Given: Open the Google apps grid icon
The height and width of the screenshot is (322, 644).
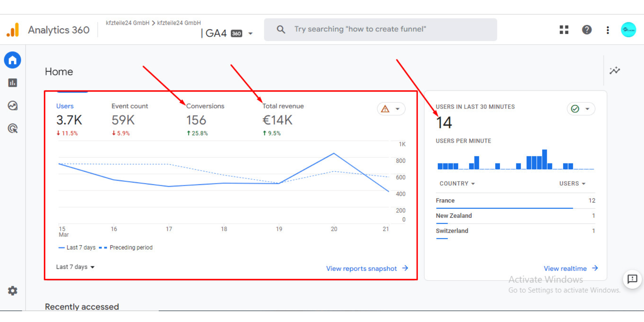Looking at the screenshot, I should pos(564,30).
